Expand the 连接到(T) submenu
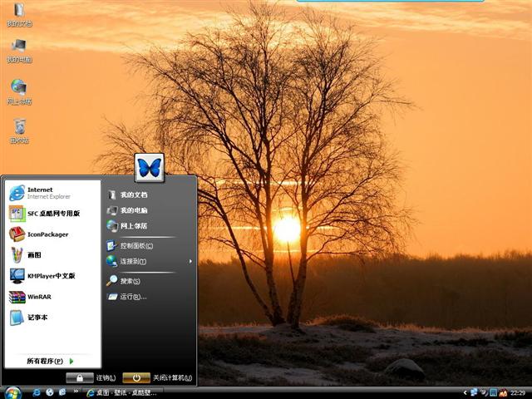The width and height of the screenshot is (532, 399). click(x=150, y=261)
